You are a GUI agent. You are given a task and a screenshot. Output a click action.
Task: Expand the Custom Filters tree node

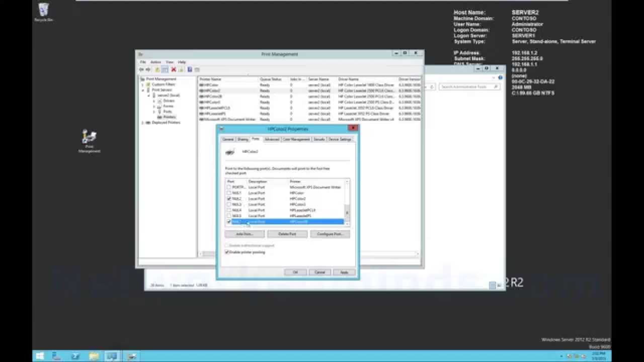pos(143,84)
